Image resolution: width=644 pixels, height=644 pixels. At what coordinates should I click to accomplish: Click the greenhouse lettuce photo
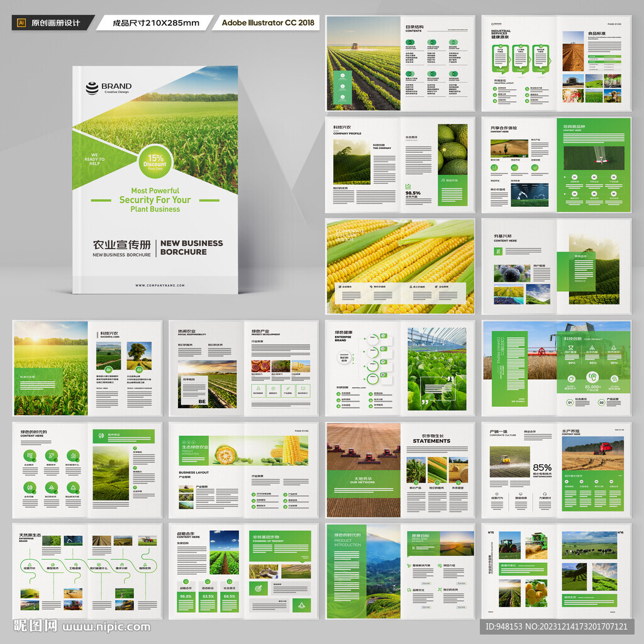tap(437, 369)
